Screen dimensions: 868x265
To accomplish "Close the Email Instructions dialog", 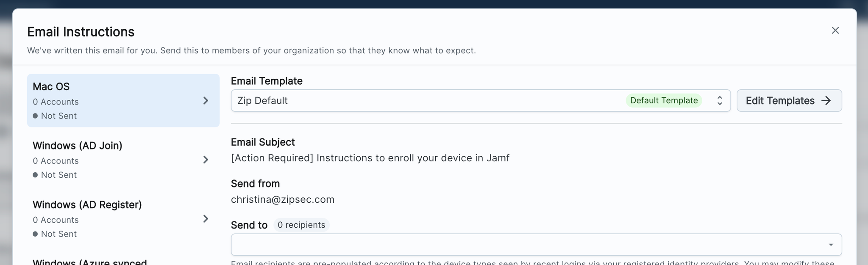I will (835, 30).
